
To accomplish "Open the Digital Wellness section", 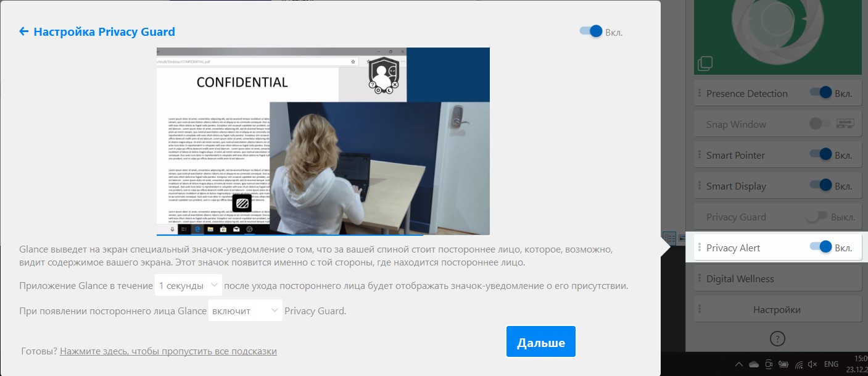I will 778,278.
